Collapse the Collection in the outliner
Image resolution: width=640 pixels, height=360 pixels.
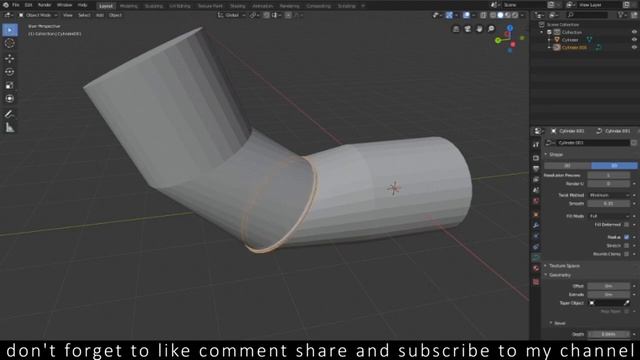pyautogui.click(x=542, y=32)
